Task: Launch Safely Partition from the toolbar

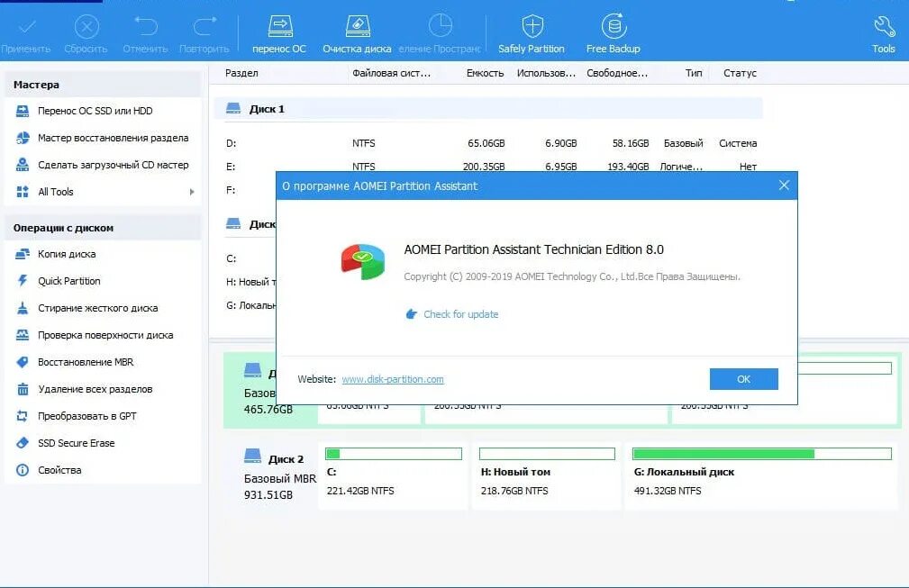Action: pos(532,33)
